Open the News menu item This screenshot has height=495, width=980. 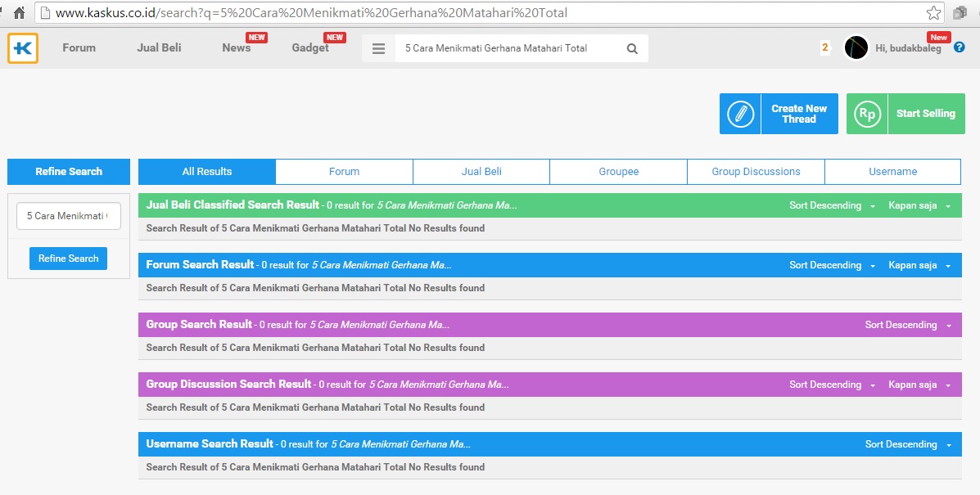tap(237, 47)
